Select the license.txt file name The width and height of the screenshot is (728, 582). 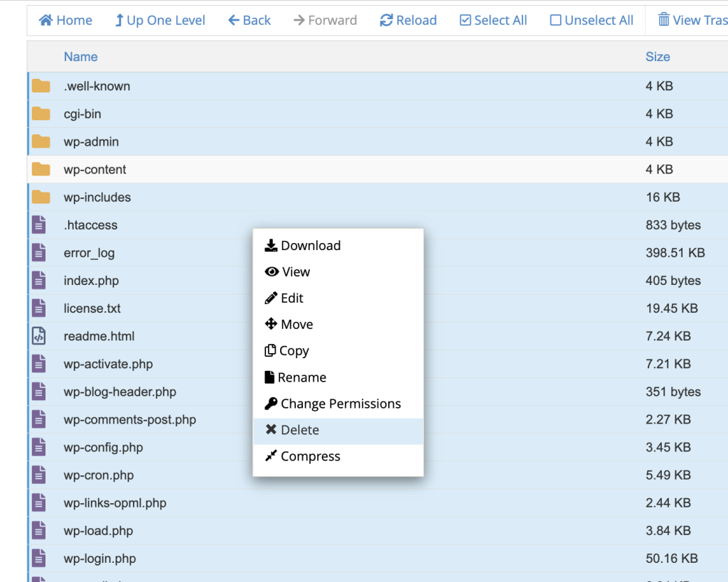tap(92, 308)
